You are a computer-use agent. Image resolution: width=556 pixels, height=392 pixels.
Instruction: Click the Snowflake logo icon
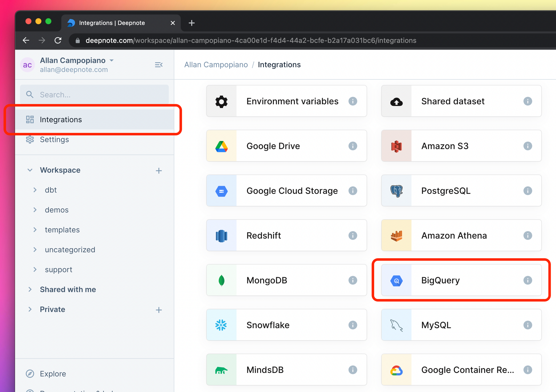tap(221, 325)
